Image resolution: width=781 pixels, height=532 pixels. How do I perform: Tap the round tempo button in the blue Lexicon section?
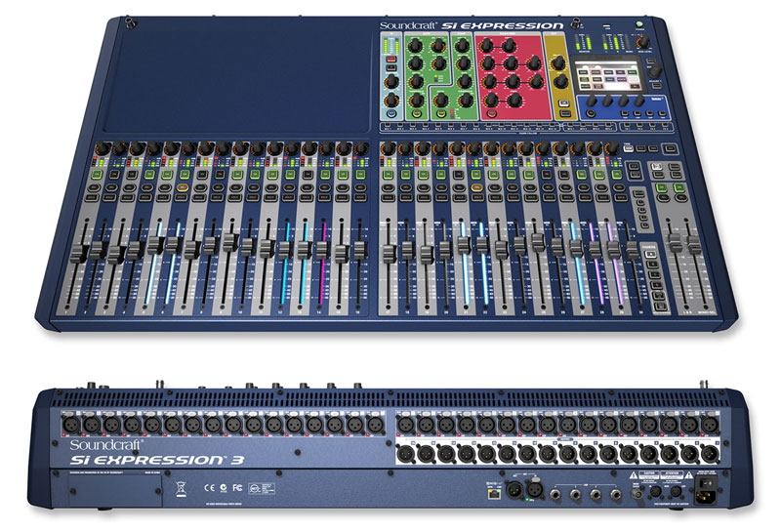591,113
